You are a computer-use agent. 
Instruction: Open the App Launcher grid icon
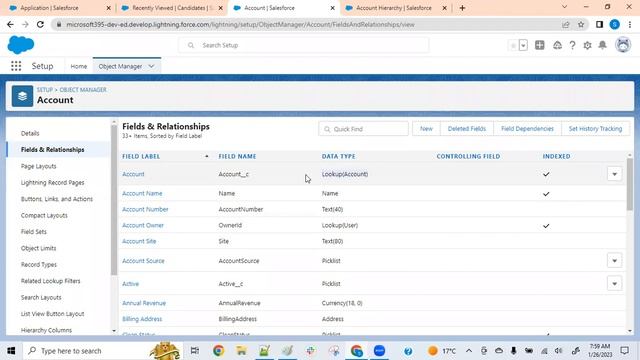pyautogui.click(x=16, y=66)
